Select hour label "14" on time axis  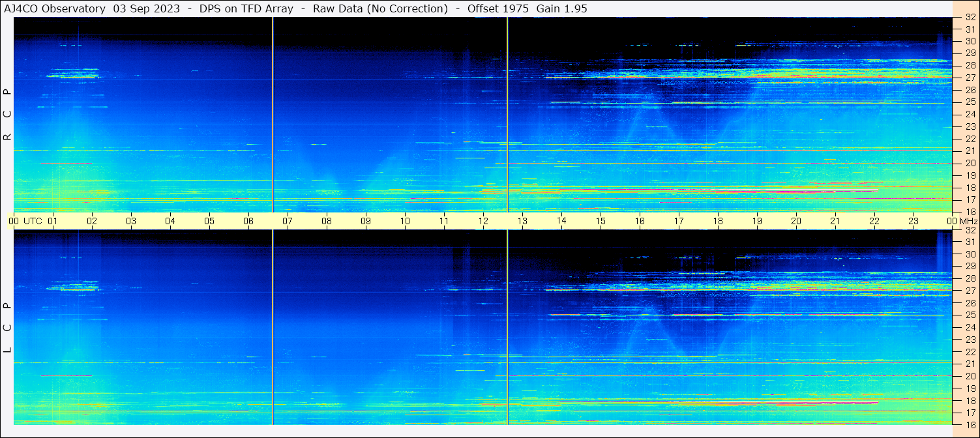click(x=561, y=220)
